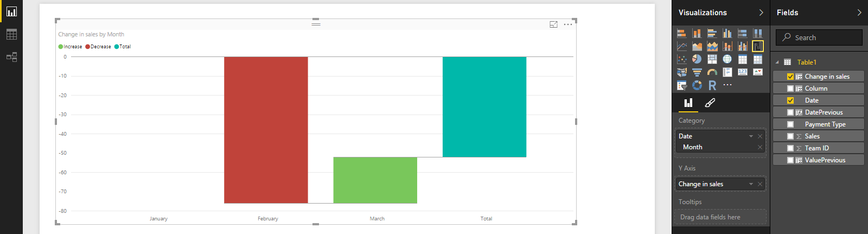The image size is (868, 234).
Task: Select the Clustered bar chart visualization
Action: (712, 33)
